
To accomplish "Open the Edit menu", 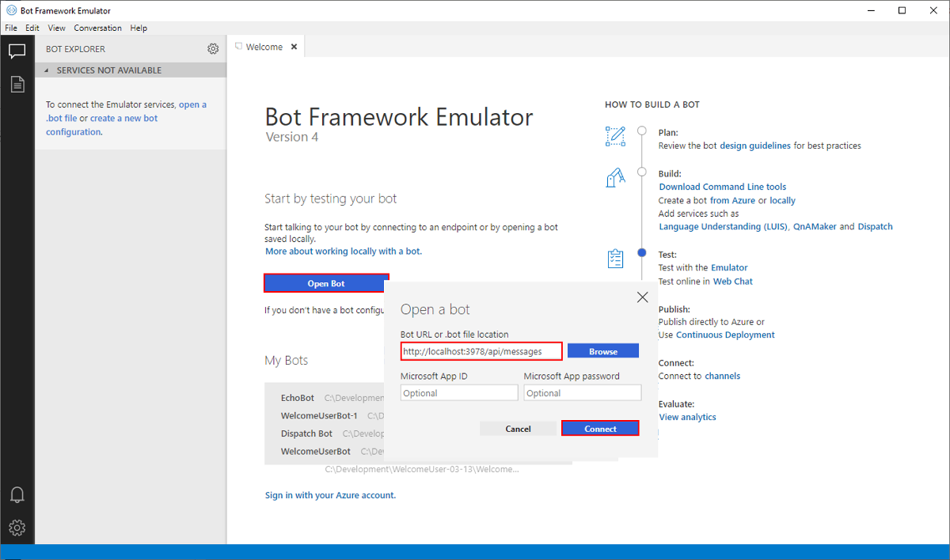I will [x=32, y=28].
